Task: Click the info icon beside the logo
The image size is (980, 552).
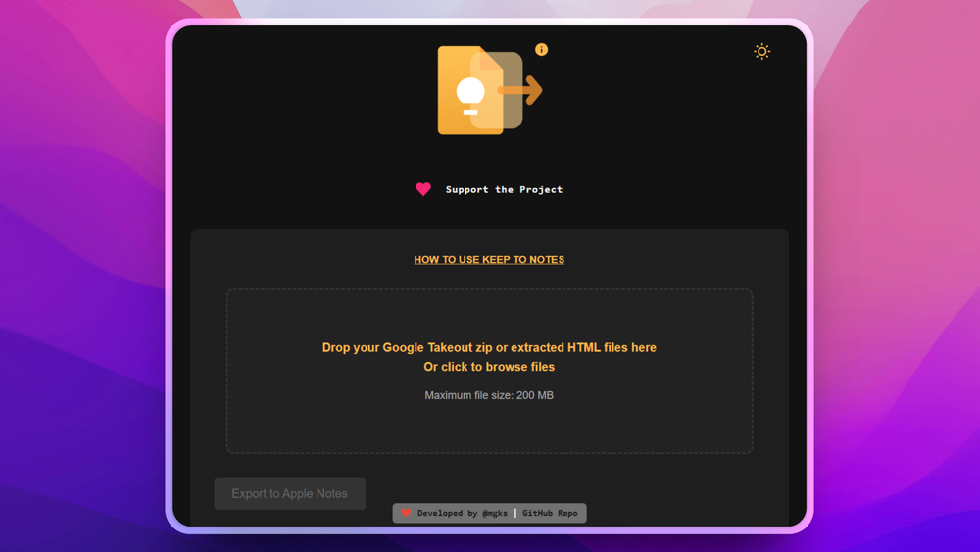Action: [x=541, y=49]
